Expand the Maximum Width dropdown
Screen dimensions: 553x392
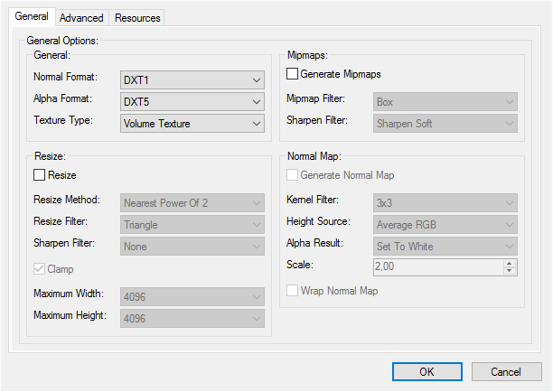click(x=192, y=296)
